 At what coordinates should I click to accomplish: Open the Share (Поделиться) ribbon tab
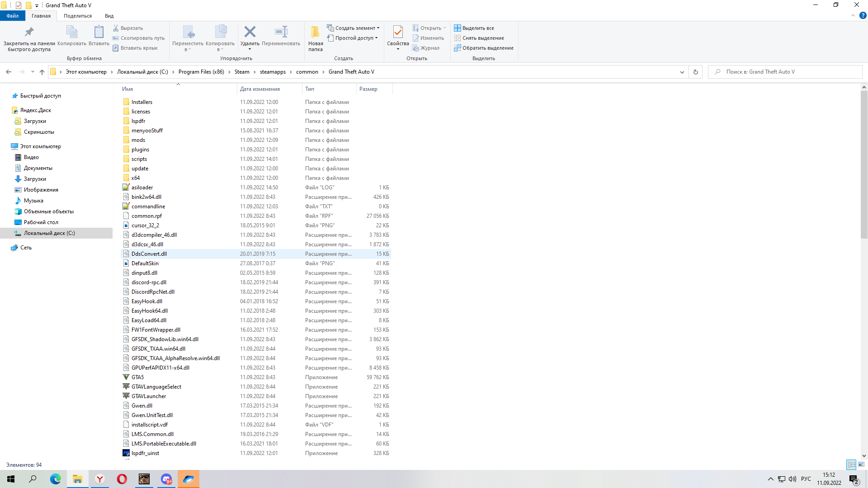(77, 16)
